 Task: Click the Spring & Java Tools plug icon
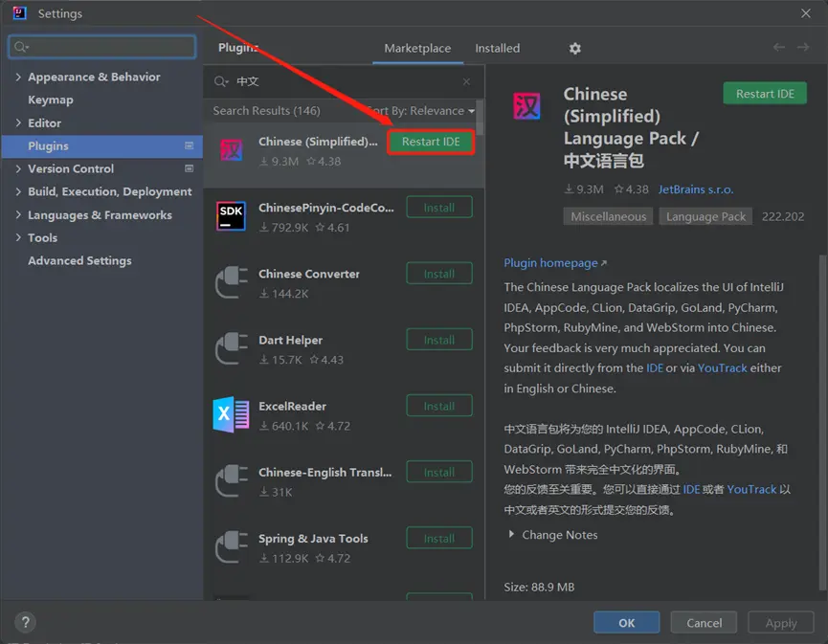pos(232,546)
